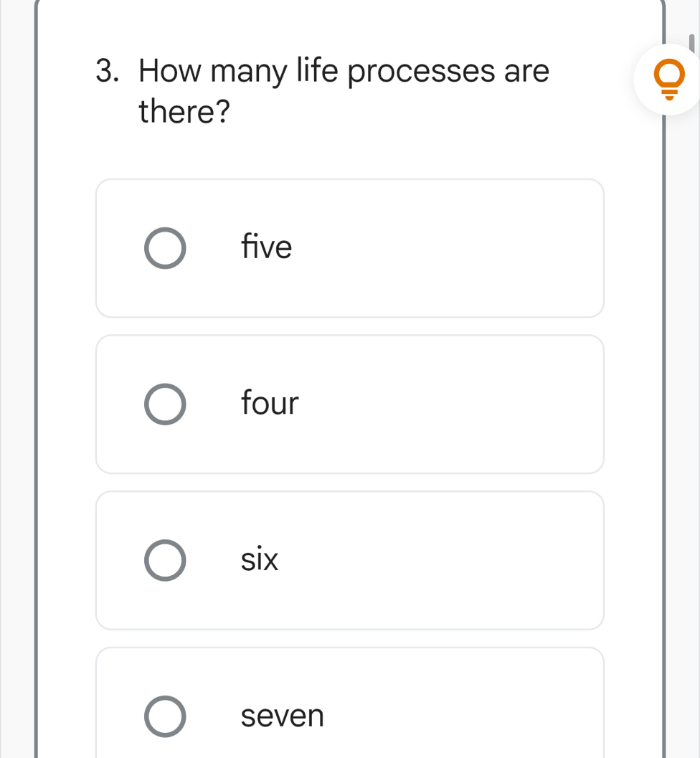
Task: Click the scrollbar at the right edge
Action: click(x=691, y=43)
